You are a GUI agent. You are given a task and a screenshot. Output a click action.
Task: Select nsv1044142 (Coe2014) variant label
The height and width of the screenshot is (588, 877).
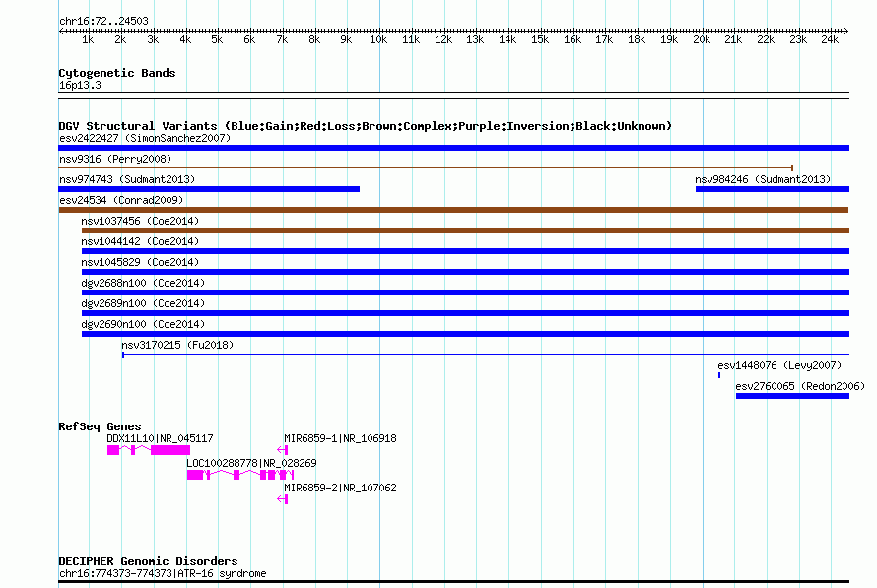pyautogui.click(x=140, y=241)
